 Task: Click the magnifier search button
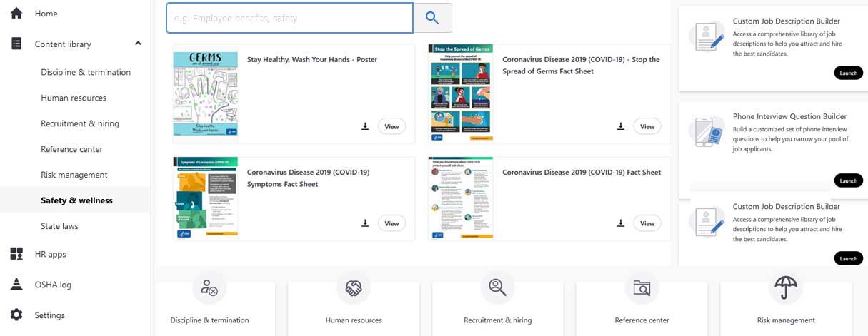point(432,18)
